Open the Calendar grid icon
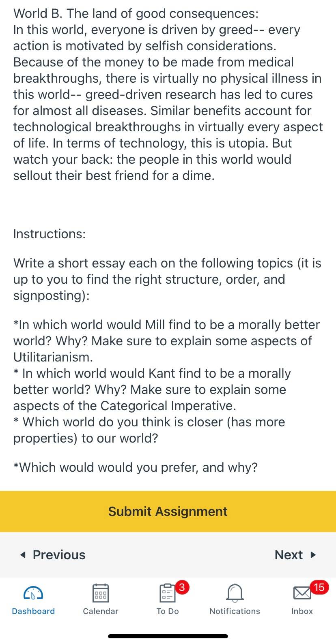Image resolution: width=336 pixels, height=644 pixels. tap(101, 593)
